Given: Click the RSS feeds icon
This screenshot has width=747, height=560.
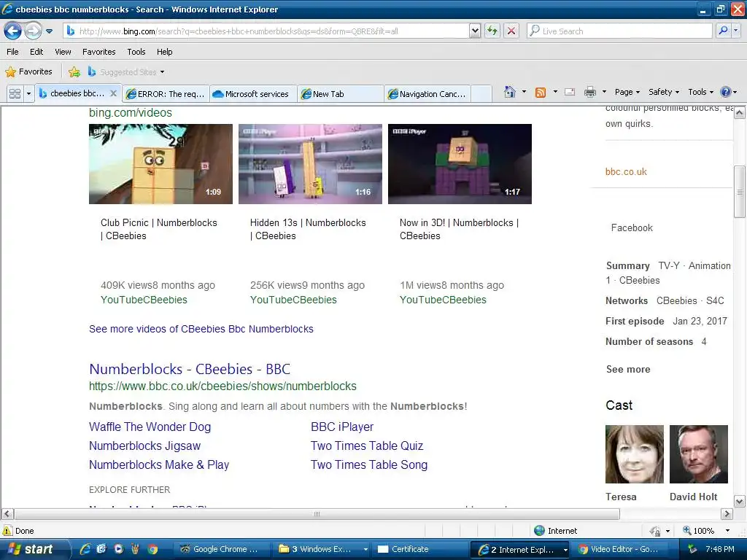Looking at the screenshot, I should pos(541,93).
